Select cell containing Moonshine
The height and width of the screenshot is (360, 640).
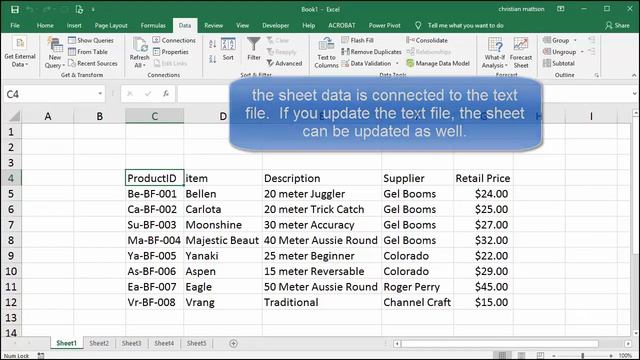[x=223, y=225]
